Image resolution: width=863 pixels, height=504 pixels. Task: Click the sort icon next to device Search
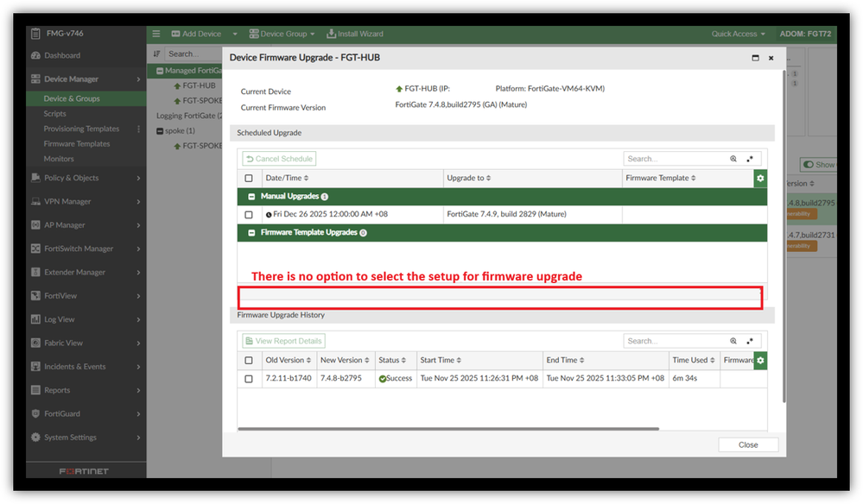coord(157,54)
